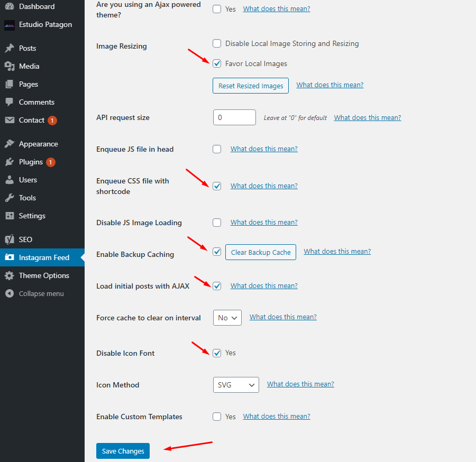Image resolution: width=476 pixels, height=462 pixels.
Task: Click the Users person icon
Action: (x=10, y=180)
